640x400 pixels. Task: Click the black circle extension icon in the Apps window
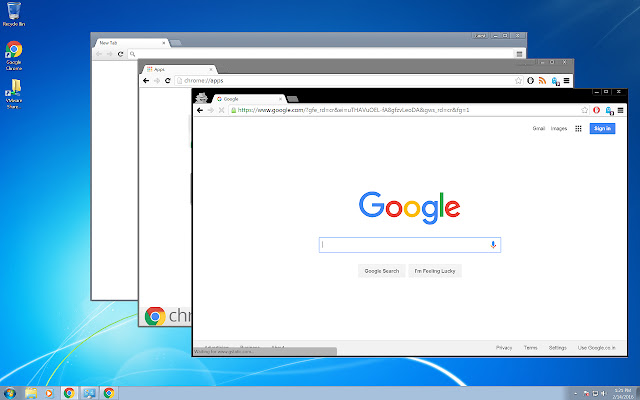tap(531, 81)
